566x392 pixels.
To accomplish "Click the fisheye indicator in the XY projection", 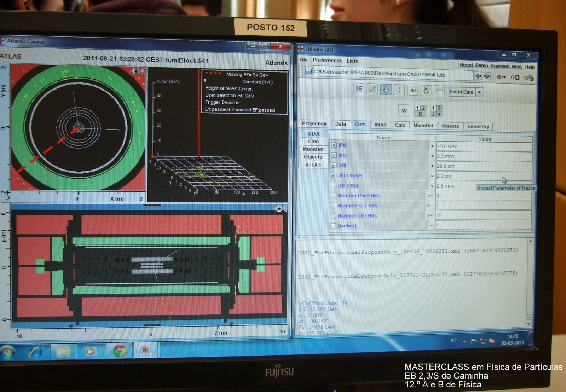I will [x=138, y=71].
